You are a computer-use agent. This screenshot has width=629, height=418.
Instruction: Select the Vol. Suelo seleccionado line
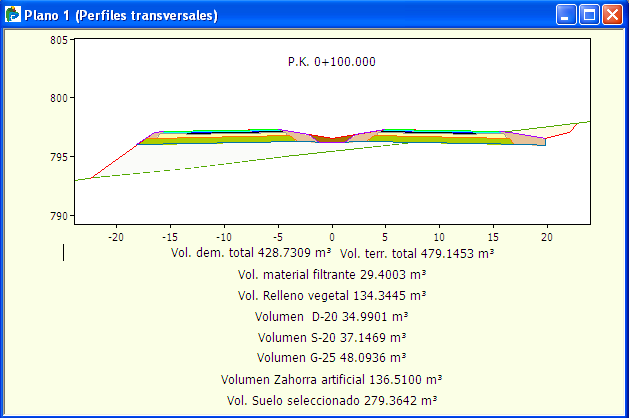[332, 400]
